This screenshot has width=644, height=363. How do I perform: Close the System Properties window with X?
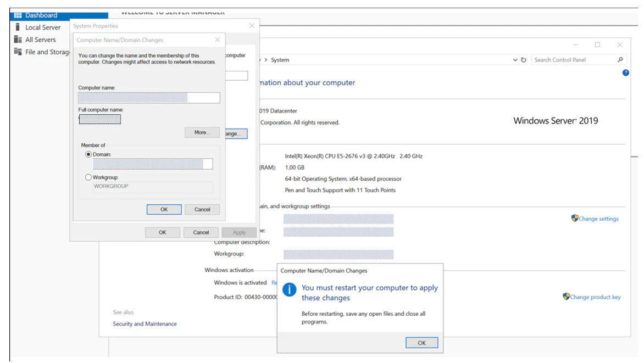point(252,26)
